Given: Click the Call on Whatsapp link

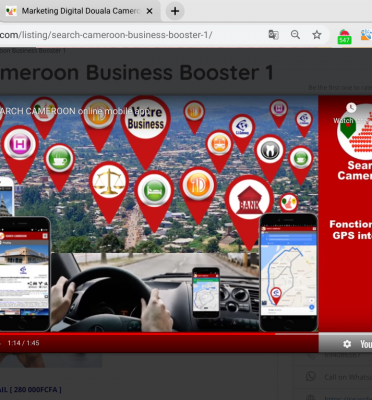Looking at the screenshot, I should tap(348, 377).
